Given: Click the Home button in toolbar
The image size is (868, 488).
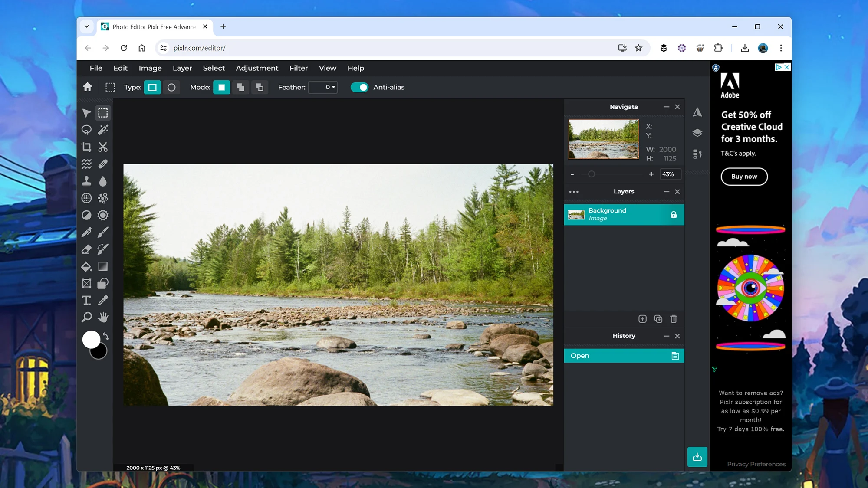Looking at the screenshot, I should coord(88,88).
